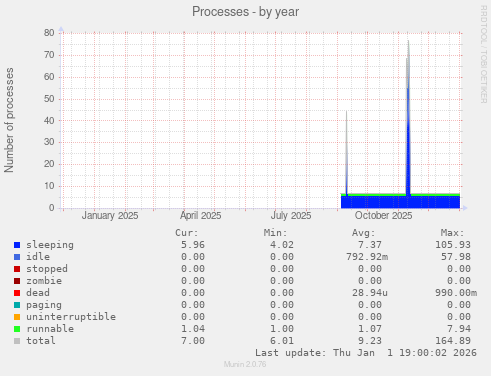Click the 'April 2025' x-axis label
Screen dimensions: 491x376
tap(200, 216)
